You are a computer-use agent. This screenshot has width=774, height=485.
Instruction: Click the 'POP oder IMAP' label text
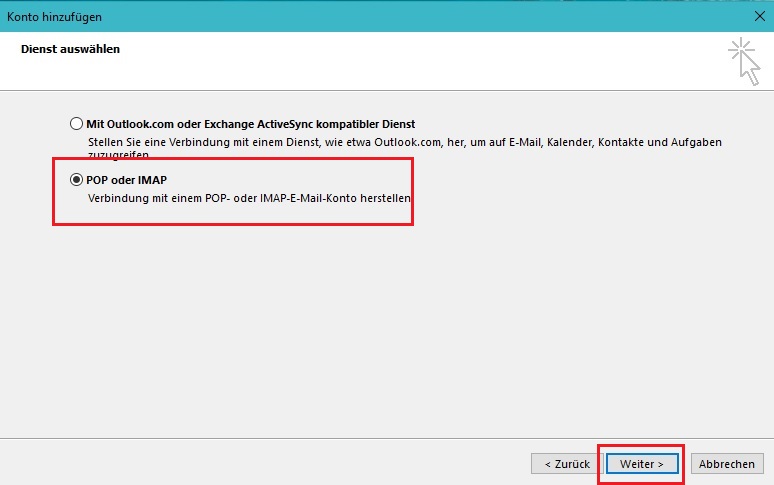[126, 180]
